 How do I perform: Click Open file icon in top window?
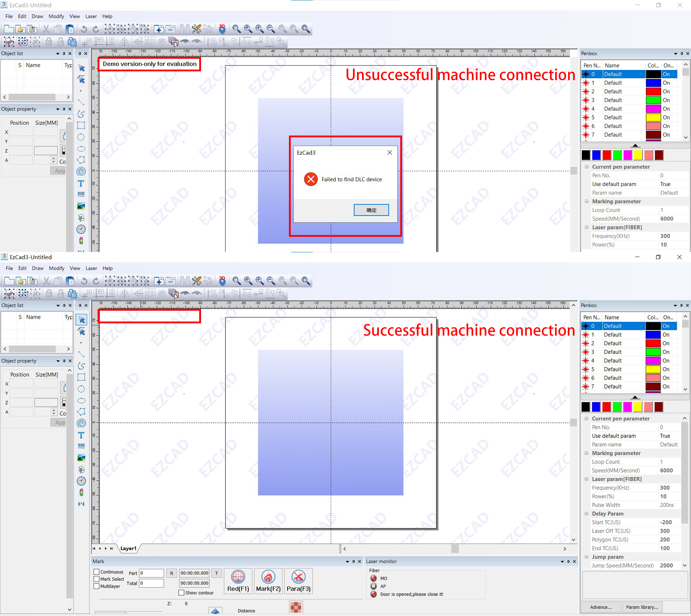pyautogui.click(x=21, y=29)
